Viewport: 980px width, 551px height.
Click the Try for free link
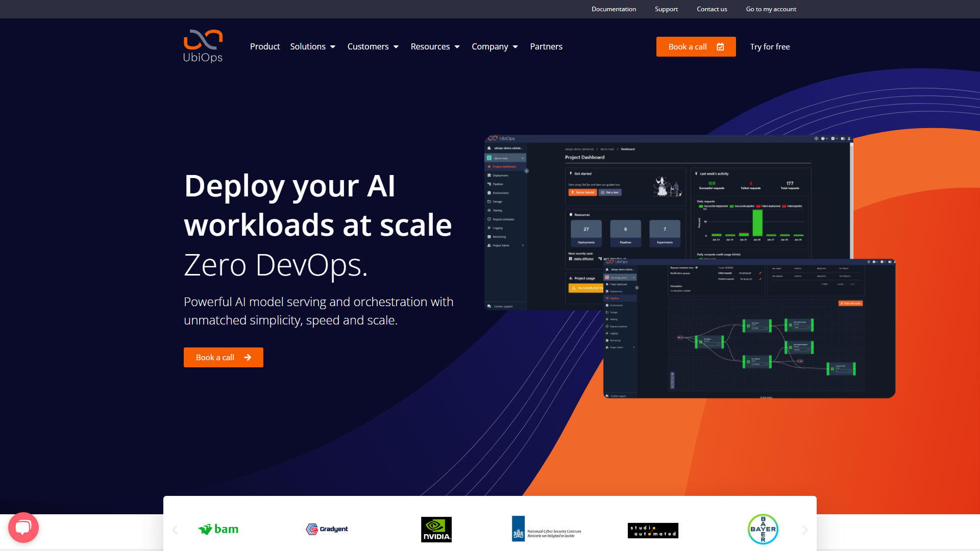(770, 46)
